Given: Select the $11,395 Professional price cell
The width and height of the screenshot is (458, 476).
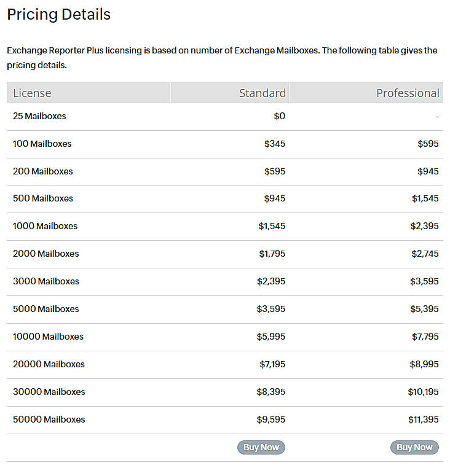Looking at the screenshot, I should coord(423,419).
